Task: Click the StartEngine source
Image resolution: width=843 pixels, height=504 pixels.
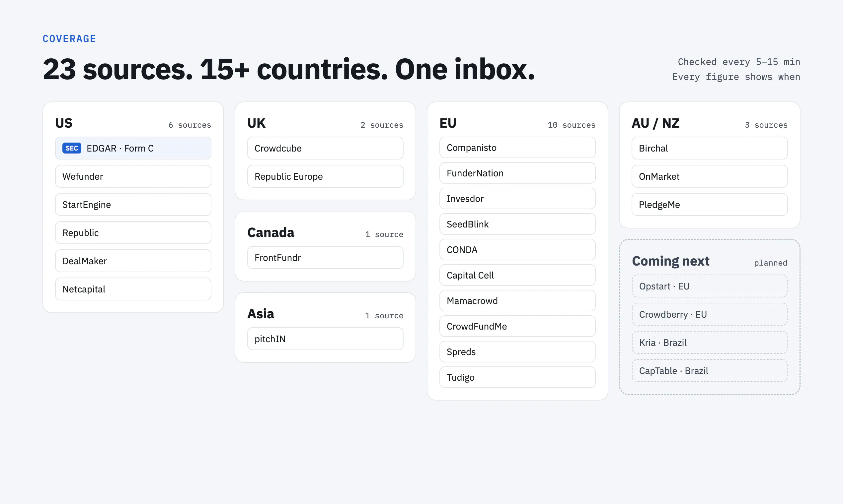Action: tap(133, 205)
